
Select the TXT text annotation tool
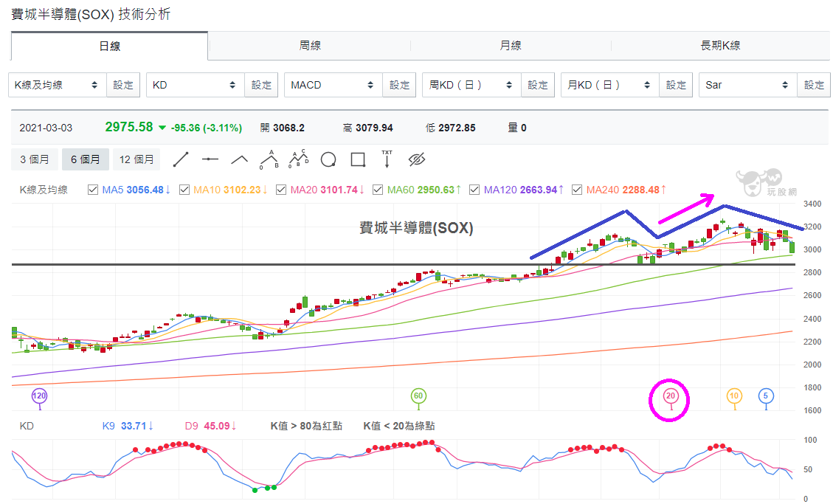coord(387,159)
